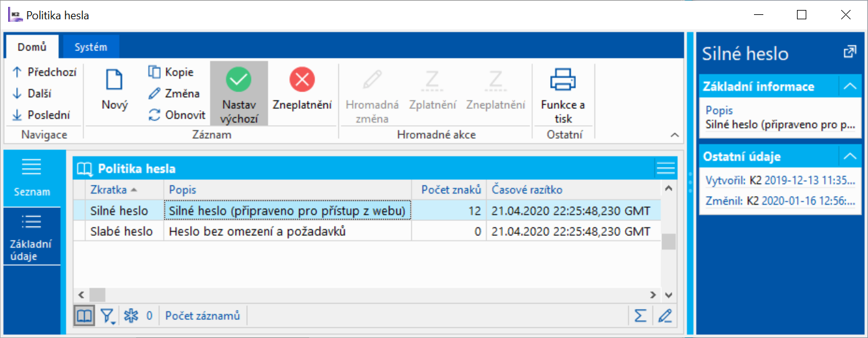Select the Slabé heslo row

[122, 232]
